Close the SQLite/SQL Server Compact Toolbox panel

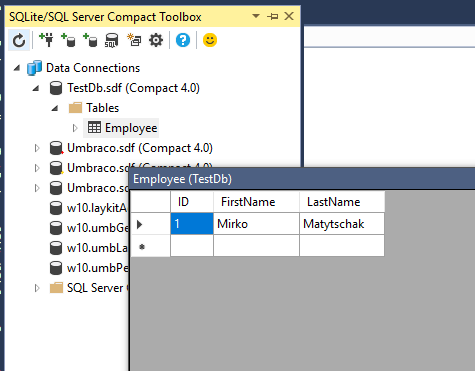(289, 16)
